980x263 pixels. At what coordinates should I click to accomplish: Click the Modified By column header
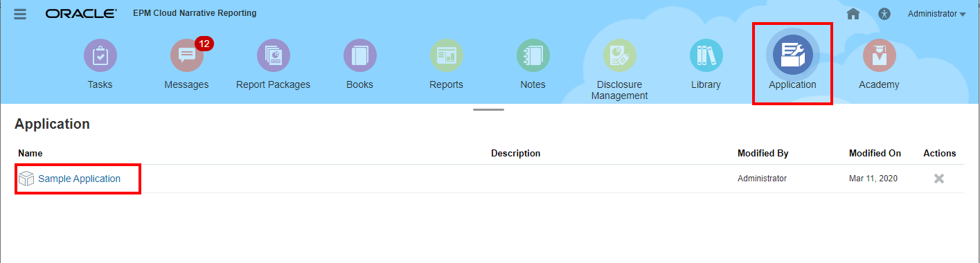tap(763, 153)
